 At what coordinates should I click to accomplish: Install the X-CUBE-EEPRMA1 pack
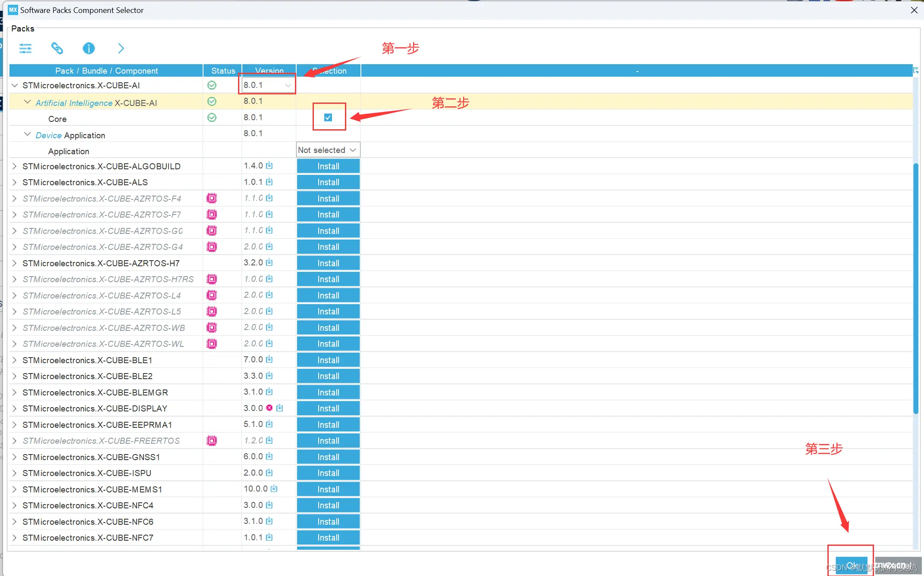point(328,425)
